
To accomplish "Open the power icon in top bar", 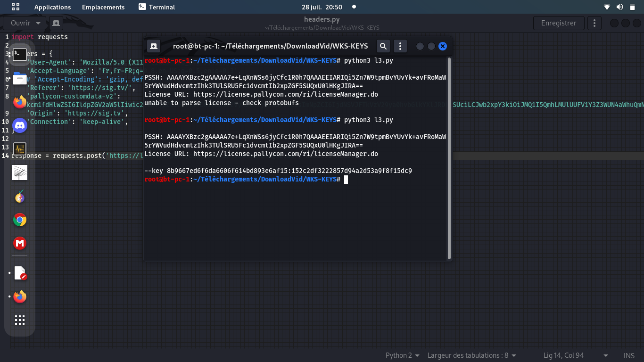I will [x=632, y=7].
